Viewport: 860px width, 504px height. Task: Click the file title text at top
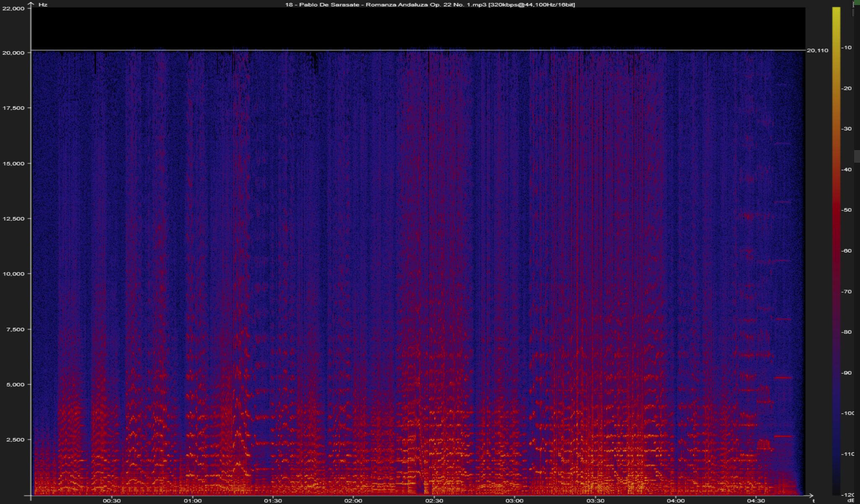pos(429,5)
